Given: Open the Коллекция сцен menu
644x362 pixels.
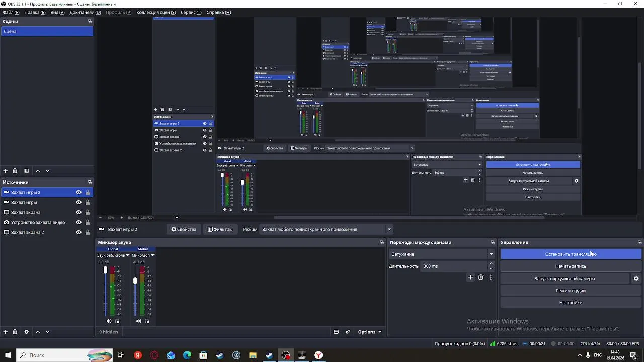Looking at the screenshot, I should click(x=156, y=12).
